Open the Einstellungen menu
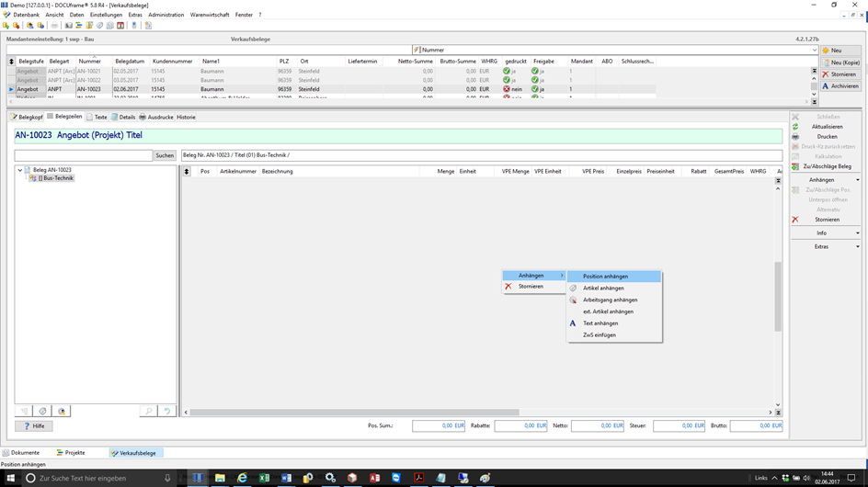The image size is (868, 487). (x=107, y=15)
